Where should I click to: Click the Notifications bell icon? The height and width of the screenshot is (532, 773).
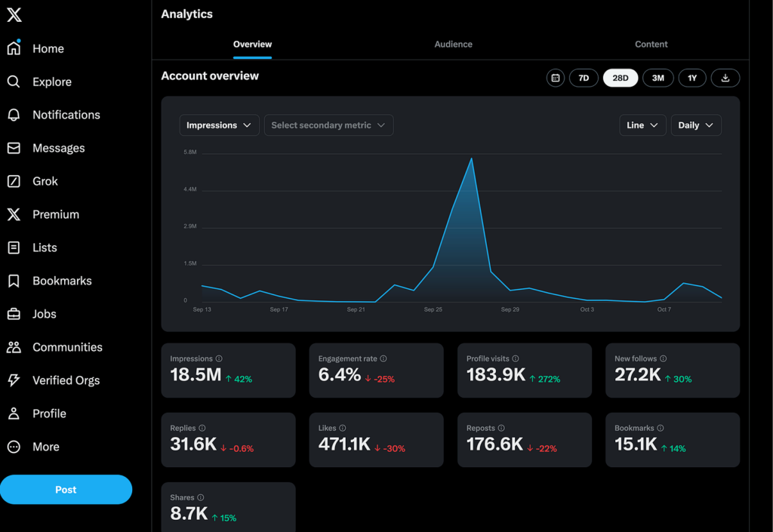coord(14,115)
